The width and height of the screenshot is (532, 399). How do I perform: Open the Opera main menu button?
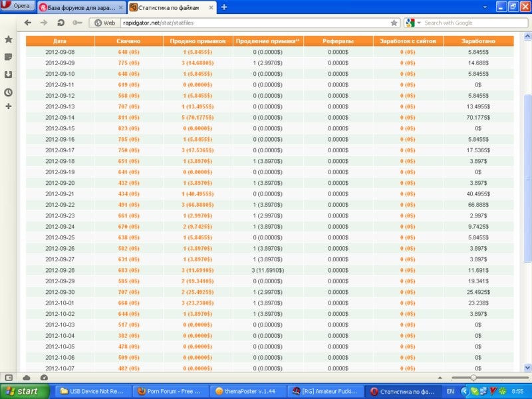(17, 6)
